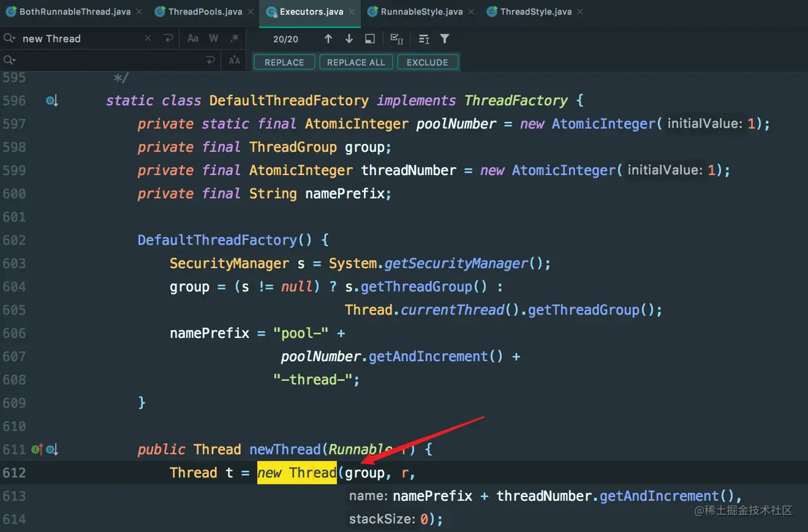
Task: Toggle Regex (.*) search option
Action: click(235, 39)
